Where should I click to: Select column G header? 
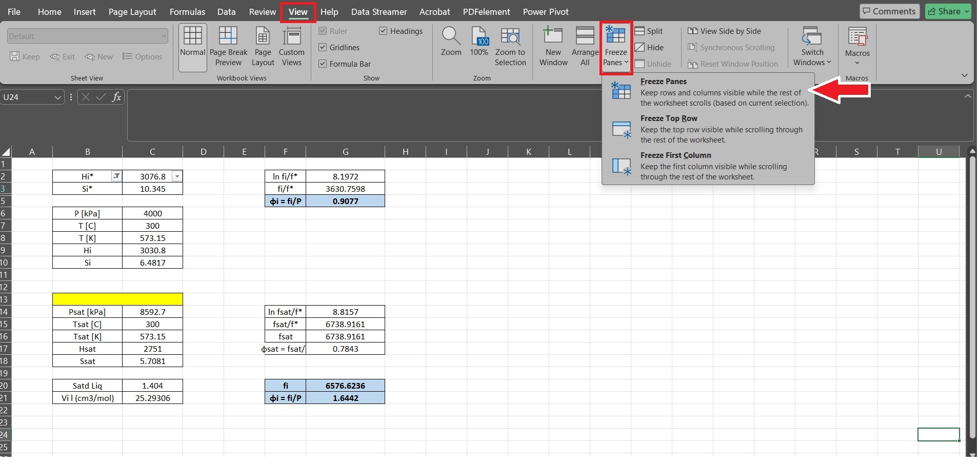(x=345, y=152)
